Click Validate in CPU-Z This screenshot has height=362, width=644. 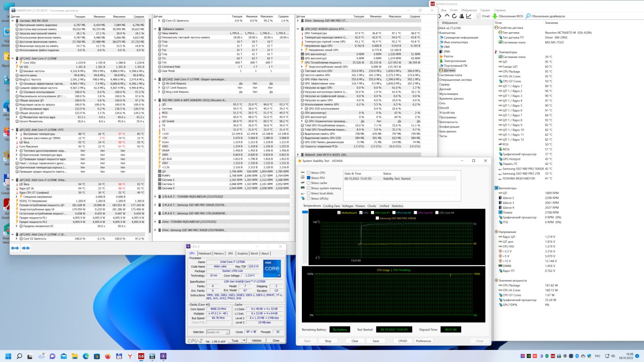[x=256, y=341]
